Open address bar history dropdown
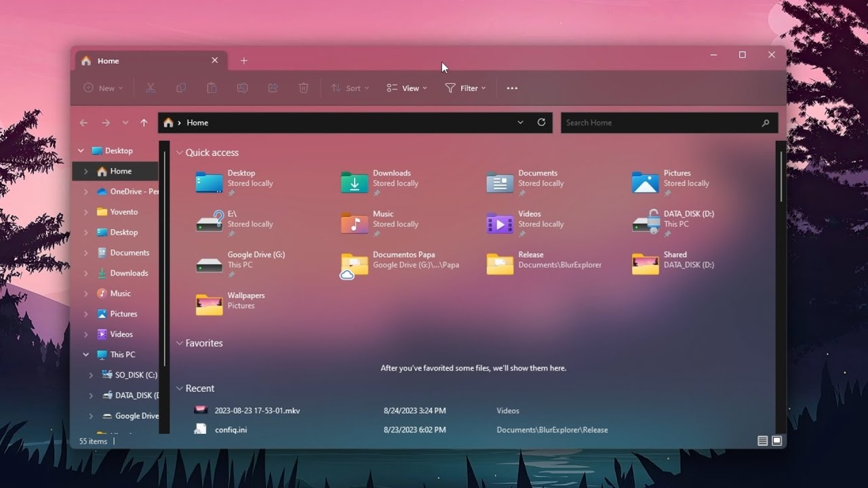This screenshot has width=868, height=488. pos(520,123)
